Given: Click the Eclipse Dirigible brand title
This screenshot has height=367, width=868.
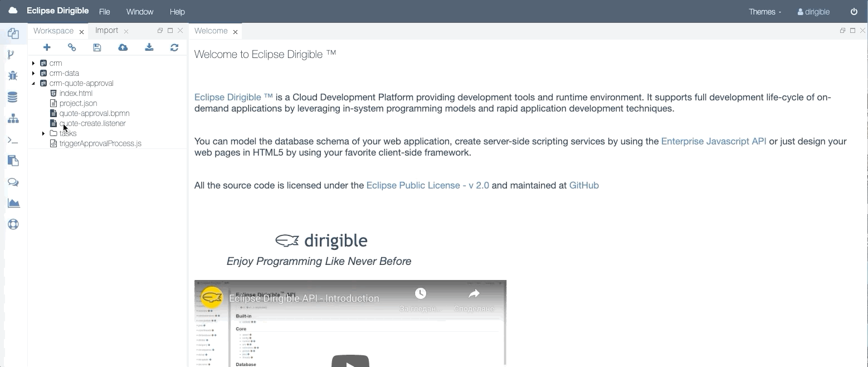Looking at the screenshot, I should click(x=58, y=11).
